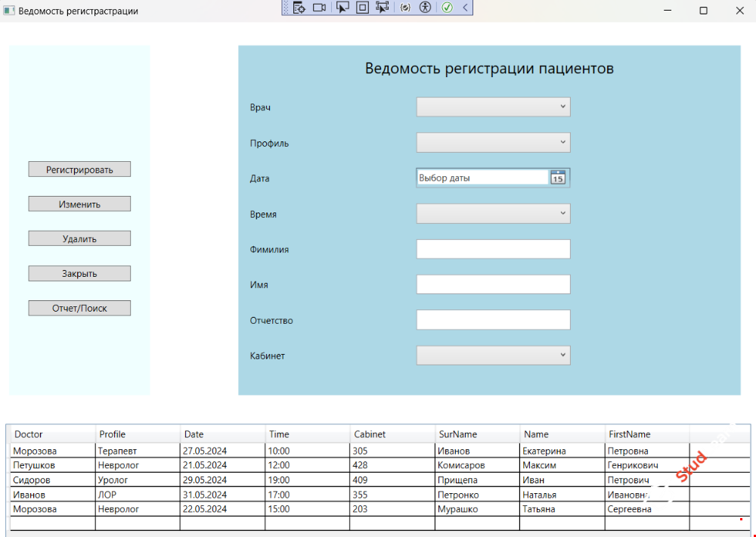Click the green checkmark hot reload icon
756x537 pixels.
(x=447, y=8)
